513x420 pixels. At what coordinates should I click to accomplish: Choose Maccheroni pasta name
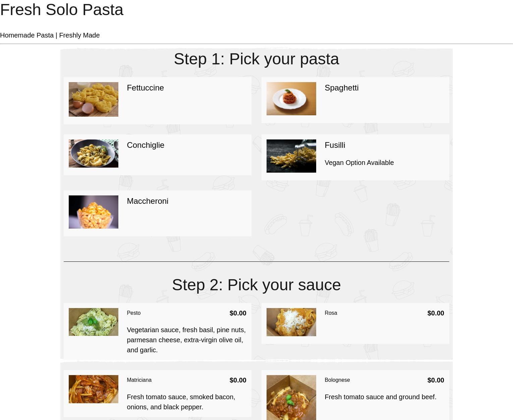click(148, 201)
